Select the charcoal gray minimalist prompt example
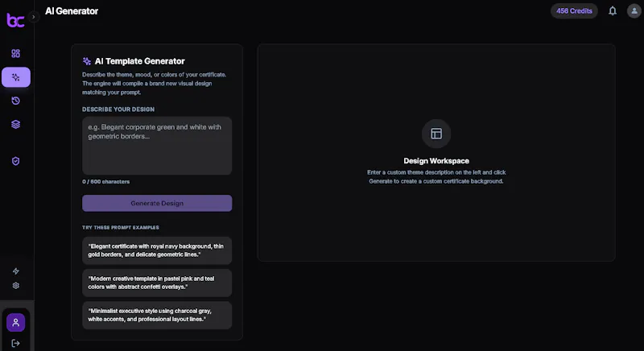Image resolution: width=644 pixels, height=351 pixels. pyautogui.click(x=157, y=316)
